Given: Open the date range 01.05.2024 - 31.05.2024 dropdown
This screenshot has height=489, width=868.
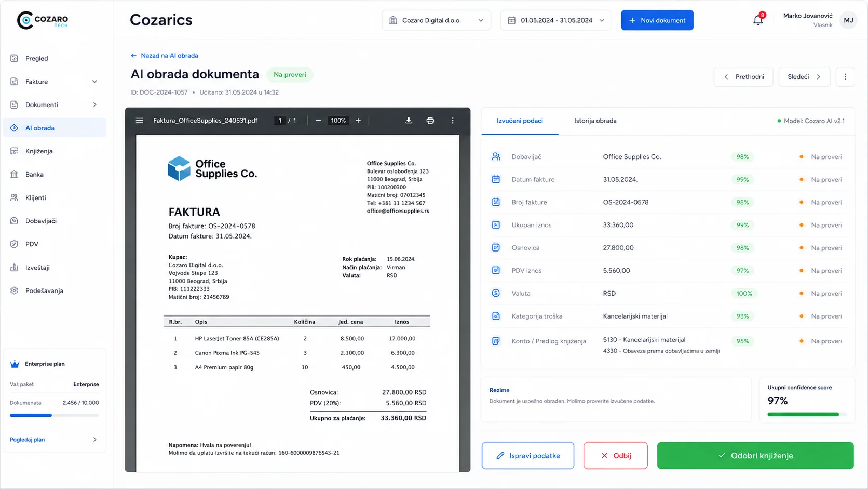Looking at the screenshot, I should click(556, 20).
